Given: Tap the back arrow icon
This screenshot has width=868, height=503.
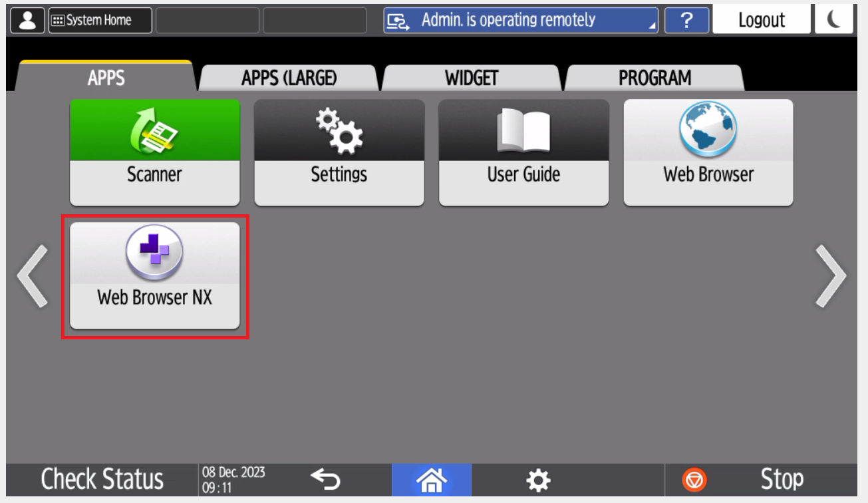Looking at the screenshot, I should coord(325,480).
